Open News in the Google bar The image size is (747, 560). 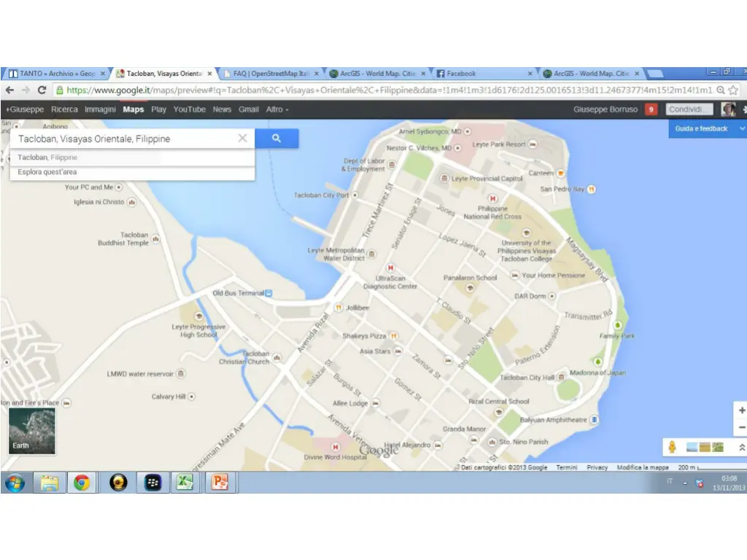point(222,109)
